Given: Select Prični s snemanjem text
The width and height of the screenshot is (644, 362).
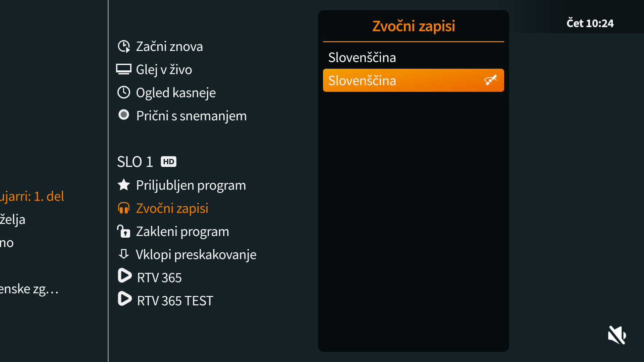Looking at the screenshot, I should 191,116.
